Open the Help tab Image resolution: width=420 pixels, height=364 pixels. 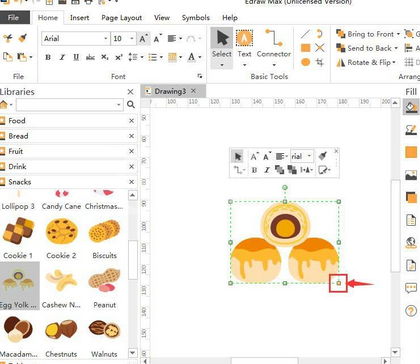230,18
